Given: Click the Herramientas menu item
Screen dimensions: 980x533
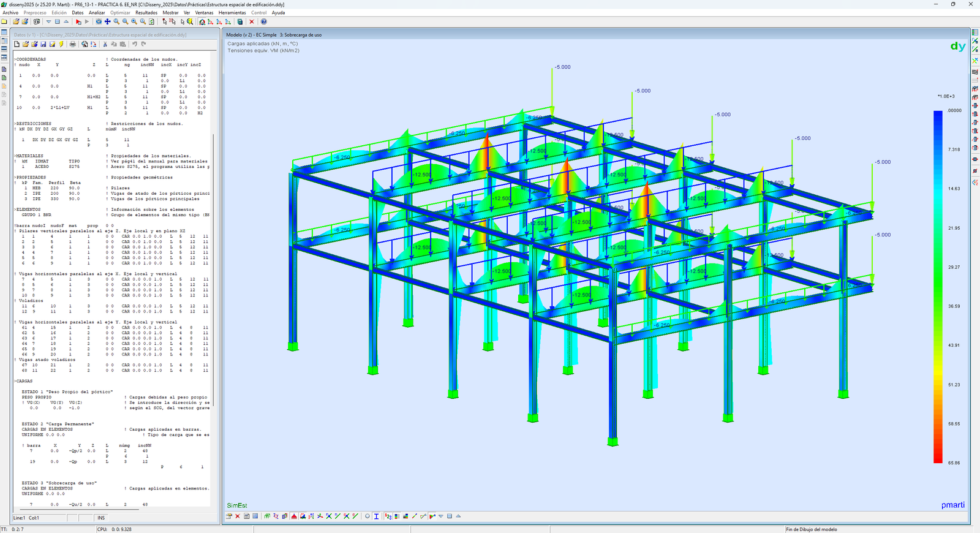Looking at the screenshot, I should pos(232,12).
